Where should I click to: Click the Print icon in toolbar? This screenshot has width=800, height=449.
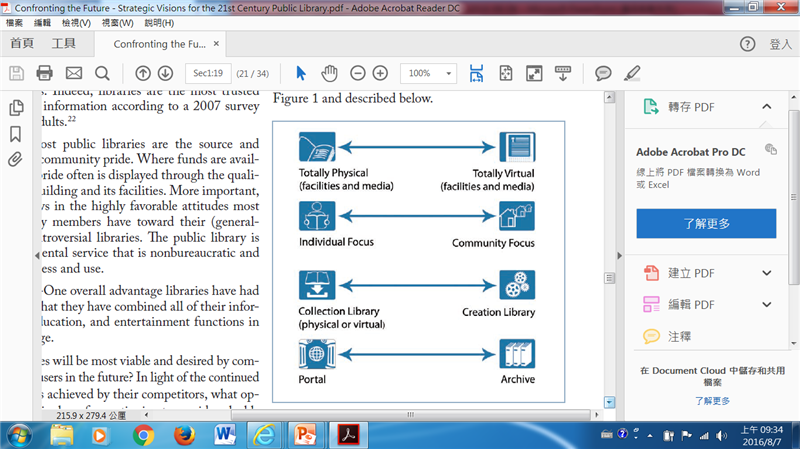[44, 73]
